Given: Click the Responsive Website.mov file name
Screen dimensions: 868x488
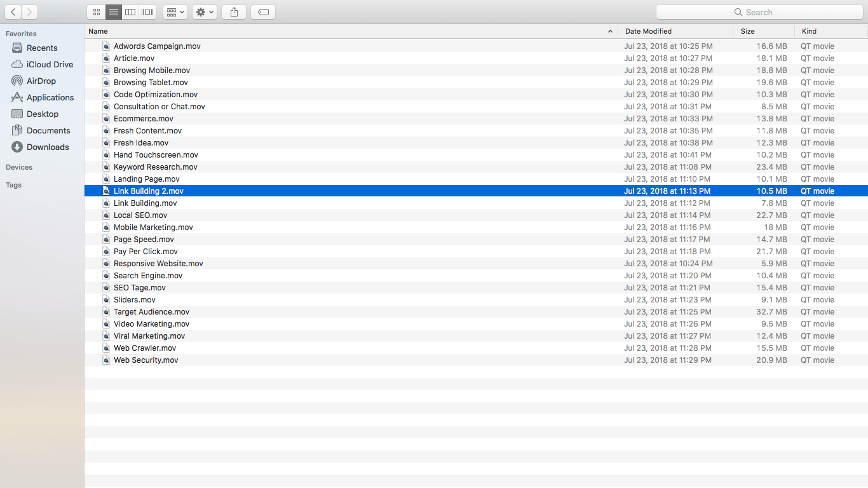Looking at the screenshot, I should [158, 264].
